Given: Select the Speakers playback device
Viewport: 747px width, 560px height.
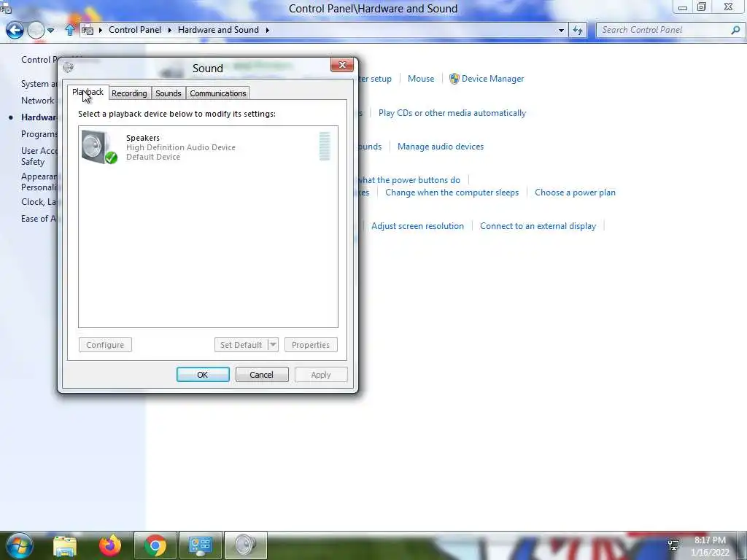Looking at the screenshot, I should 208,147.
